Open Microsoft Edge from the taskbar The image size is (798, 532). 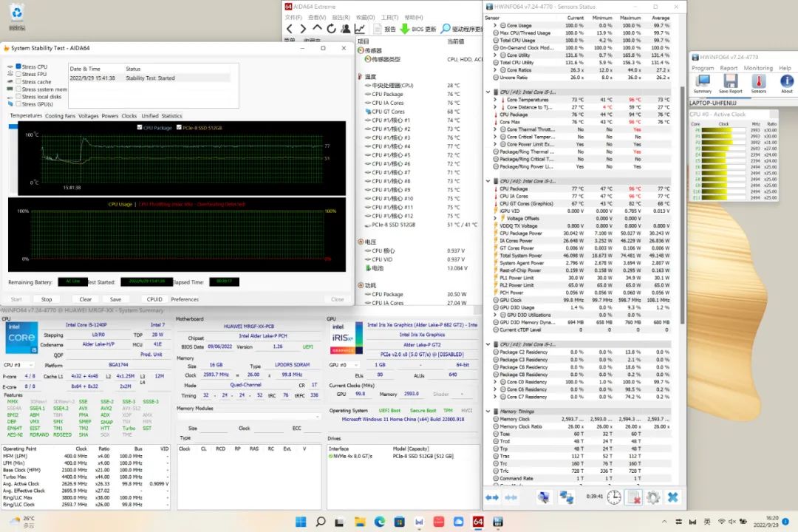tap(380, 522)
